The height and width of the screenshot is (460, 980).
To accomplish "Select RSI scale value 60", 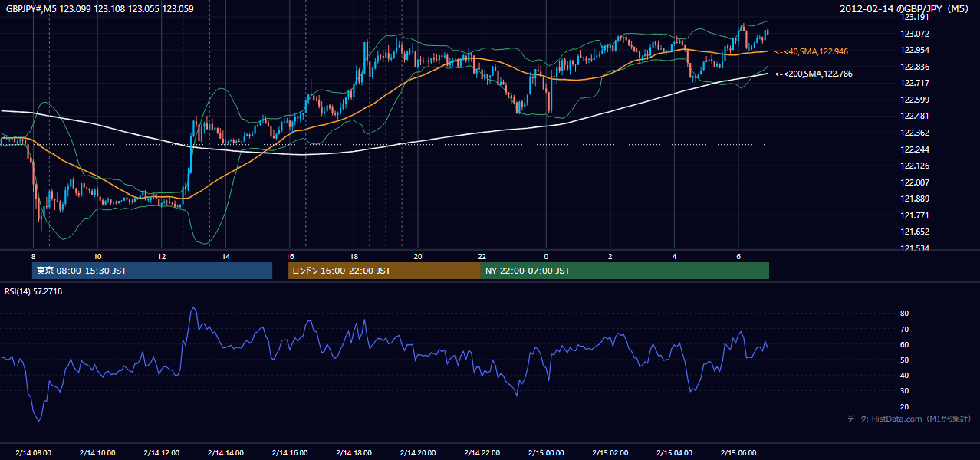I will 905,344.
